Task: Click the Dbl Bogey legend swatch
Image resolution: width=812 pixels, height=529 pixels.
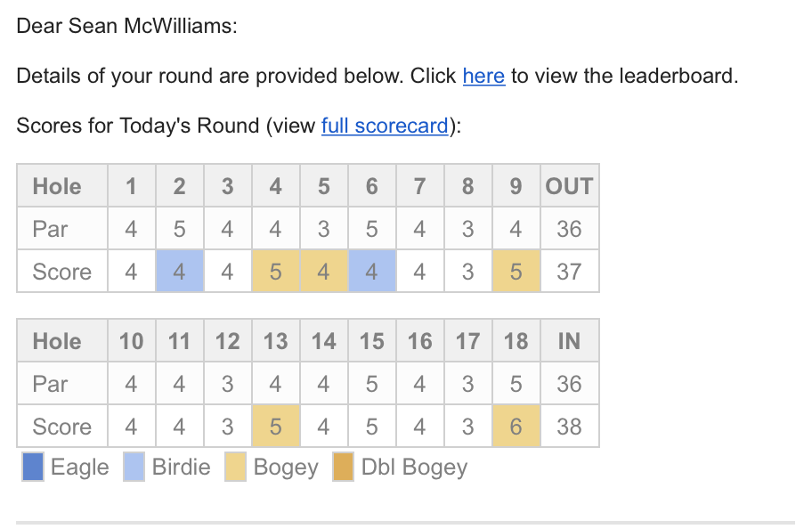Action: [x=343, y=468]
